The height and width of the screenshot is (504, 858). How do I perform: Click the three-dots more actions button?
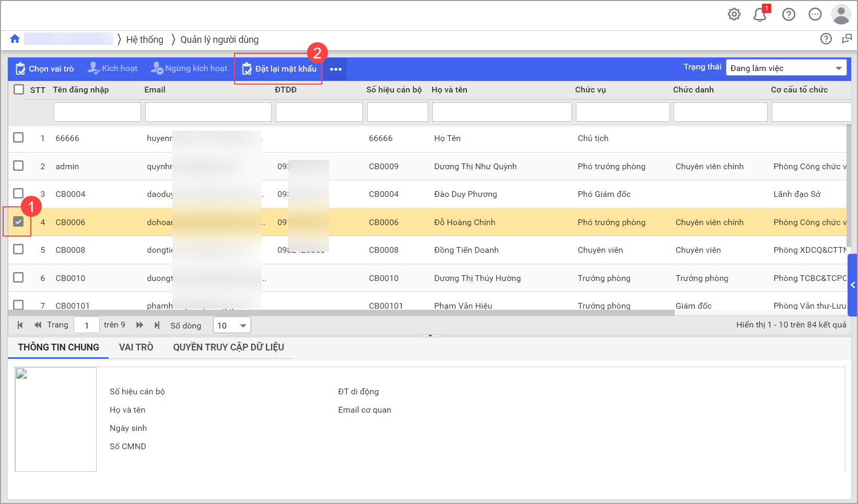(x=336, y=69)
